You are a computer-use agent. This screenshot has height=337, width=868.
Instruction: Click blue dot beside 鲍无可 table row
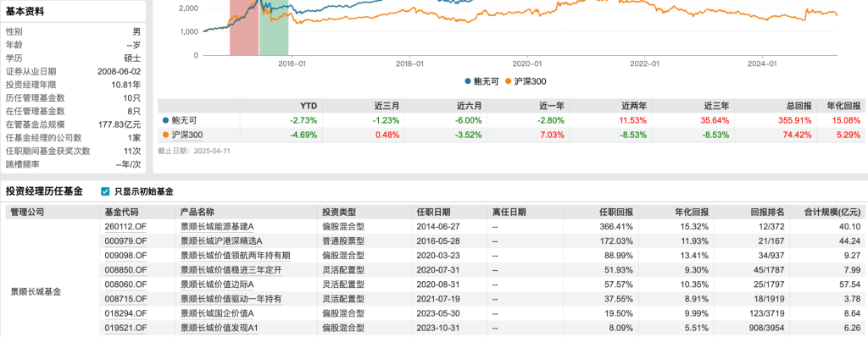click(165, 120)
